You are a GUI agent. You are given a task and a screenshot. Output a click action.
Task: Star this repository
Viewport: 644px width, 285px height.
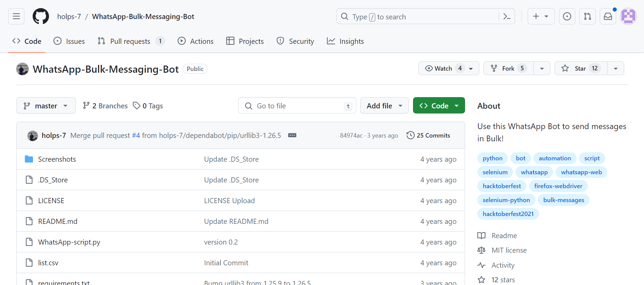coord(581,68)
